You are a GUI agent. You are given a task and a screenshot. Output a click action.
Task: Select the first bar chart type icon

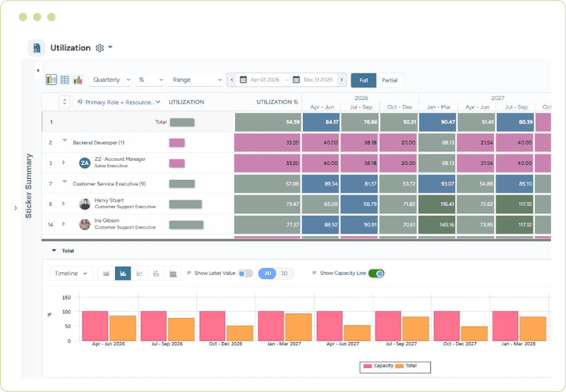coord(106,274)
